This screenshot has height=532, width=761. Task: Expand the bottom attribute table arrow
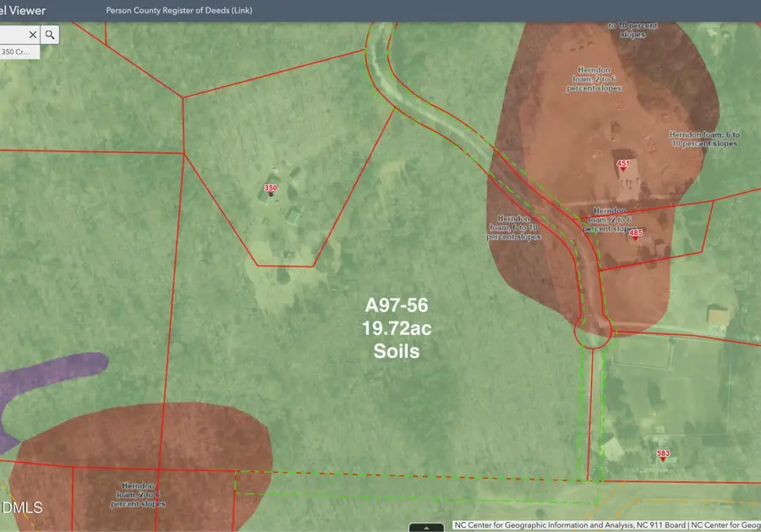[426, 528]
